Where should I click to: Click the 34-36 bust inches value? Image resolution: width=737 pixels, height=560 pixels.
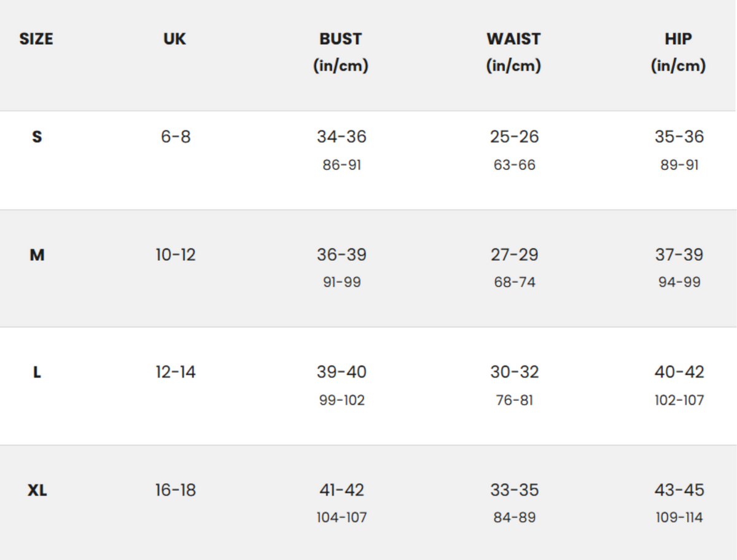(341, 136)
